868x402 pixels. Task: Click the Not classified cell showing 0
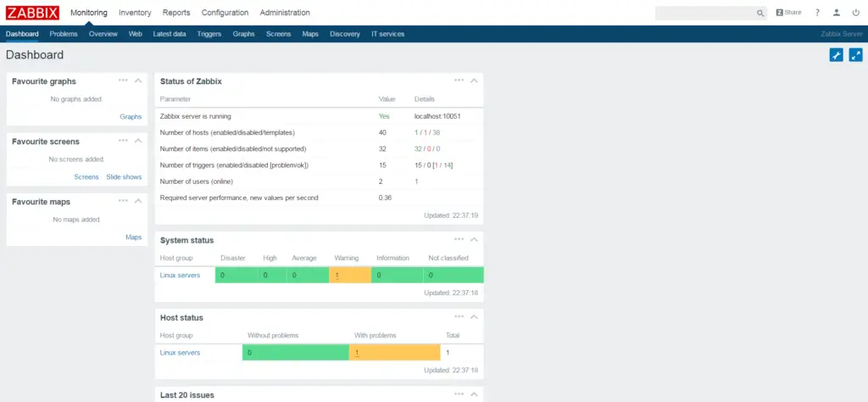point(453,275)
